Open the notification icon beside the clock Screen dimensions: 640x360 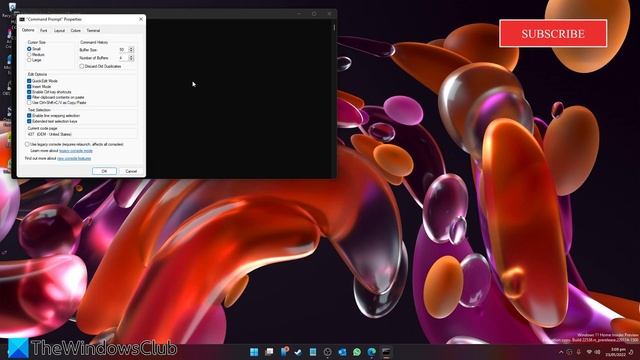point(631,352)
